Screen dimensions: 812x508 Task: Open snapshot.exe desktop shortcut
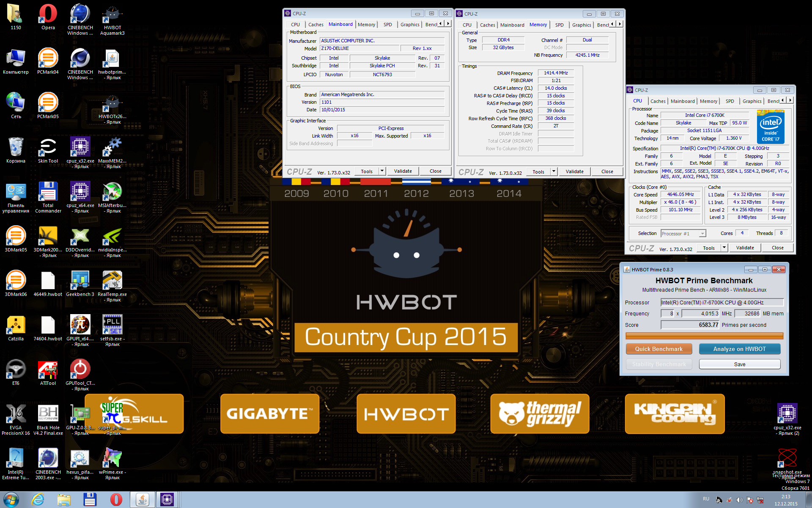787,461
